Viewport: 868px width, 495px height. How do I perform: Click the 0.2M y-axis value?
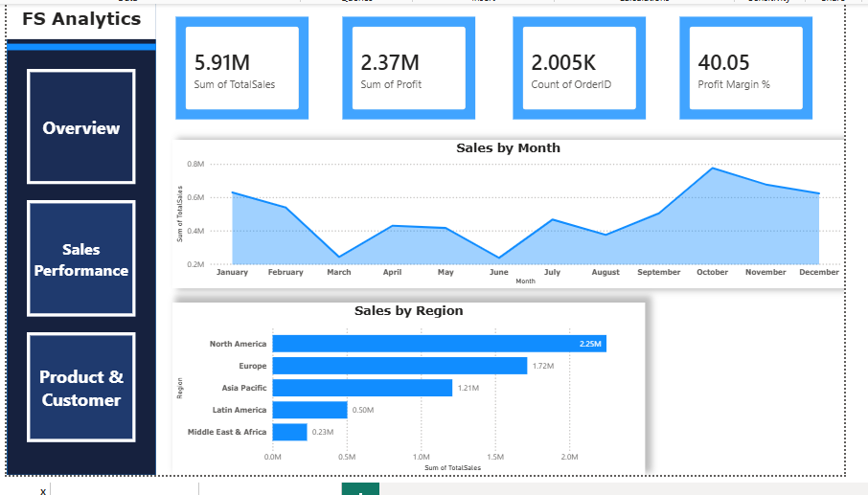(x=195, y=264)
